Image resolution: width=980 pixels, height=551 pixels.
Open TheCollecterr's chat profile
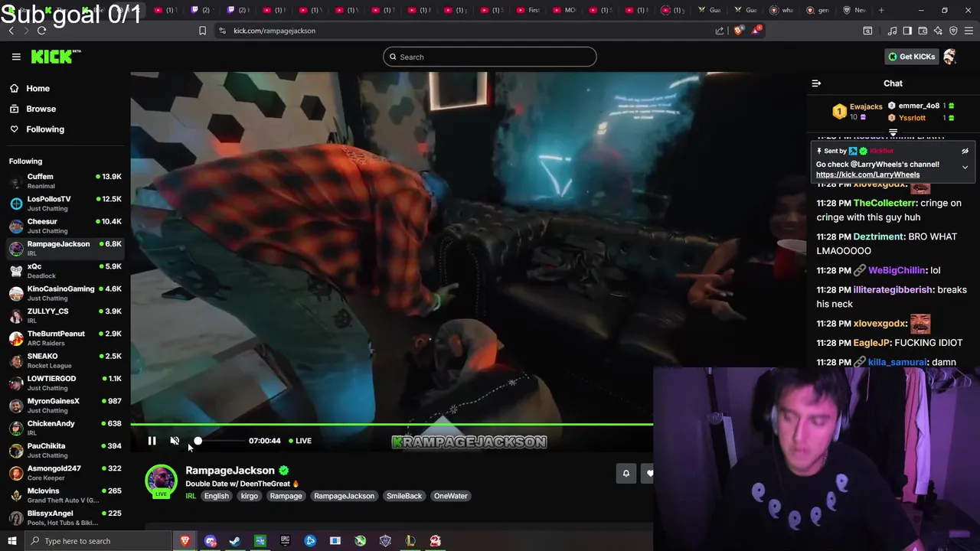click(x=884, y=203)
